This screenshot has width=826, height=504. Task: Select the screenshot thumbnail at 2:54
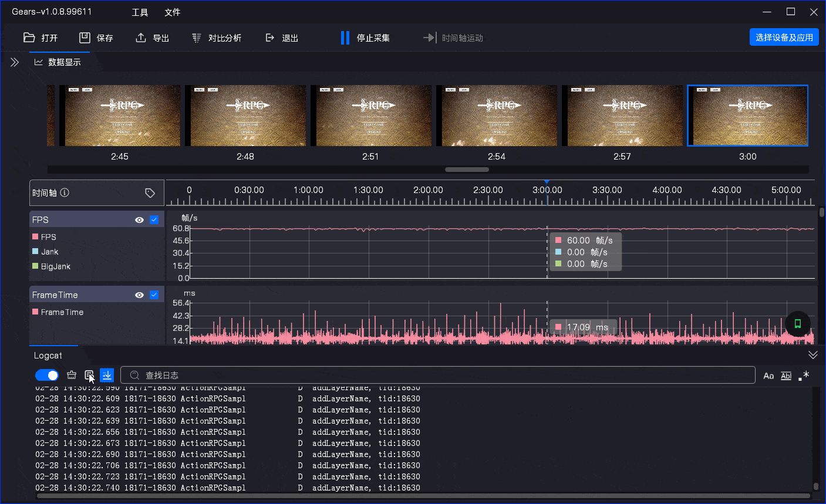click(497, 116)
